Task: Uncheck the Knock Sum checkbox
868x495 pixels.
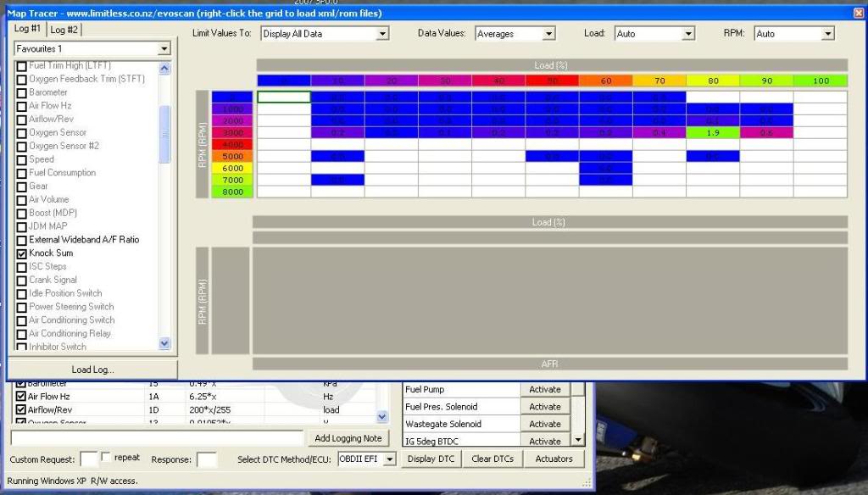Action: point(21,253)
